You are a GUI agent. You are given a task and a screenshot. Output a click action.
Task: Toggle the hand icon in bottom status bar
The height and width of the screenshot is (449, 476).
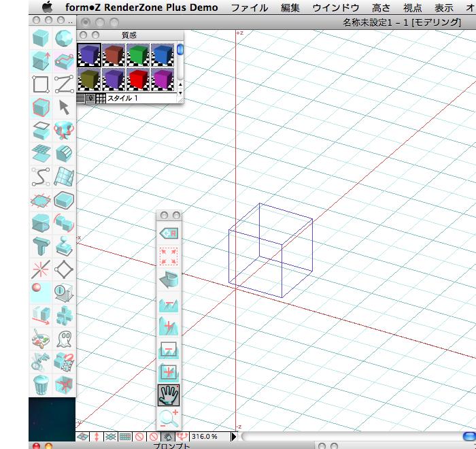(168, 437)
